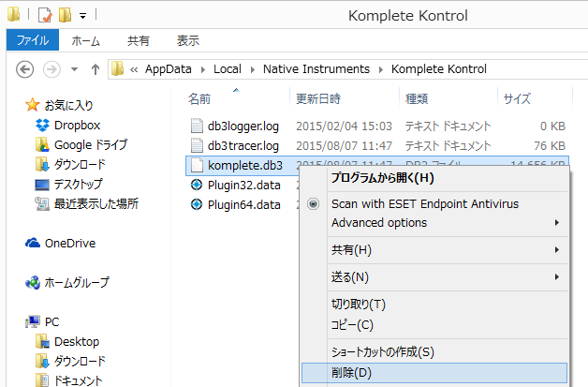Image resolution: width=588 pixels, height=387 pixels.
Task: Select the Plugin64.data file
Action: 243,204
